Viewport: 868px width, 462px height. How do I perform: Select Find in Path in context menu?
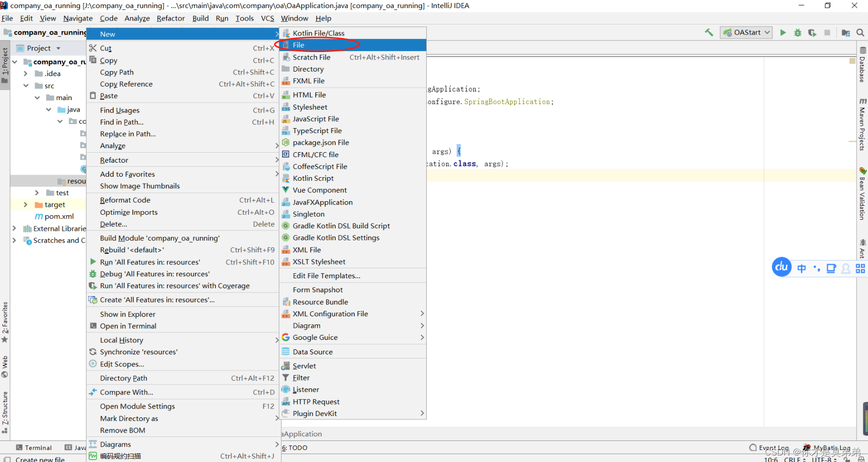(183, 122)
